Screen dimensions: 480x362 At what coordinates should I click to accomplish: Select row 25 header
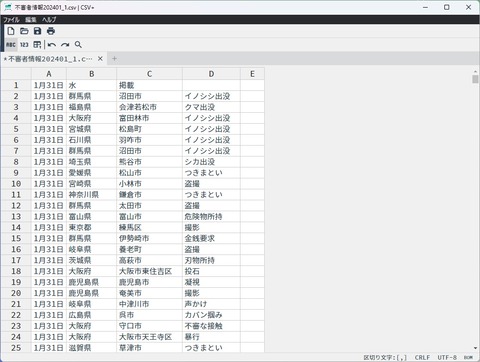pyautogui.click(x=16, y=348)
